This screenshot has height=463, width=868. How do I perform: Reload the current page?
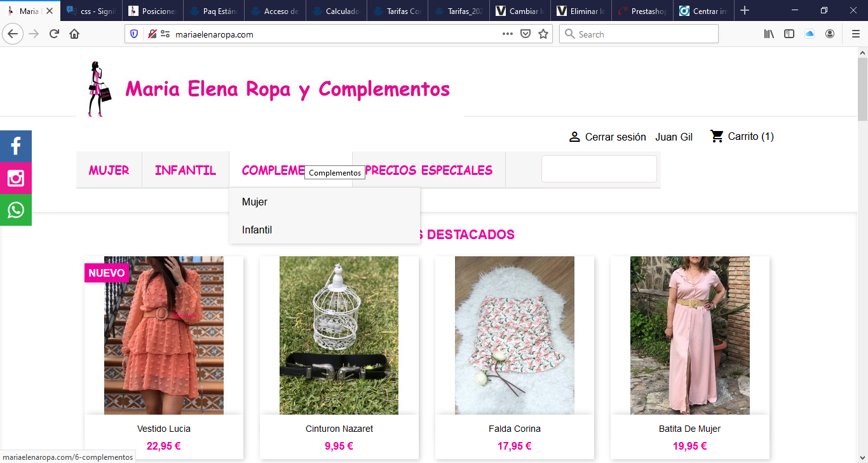(55, 34)
